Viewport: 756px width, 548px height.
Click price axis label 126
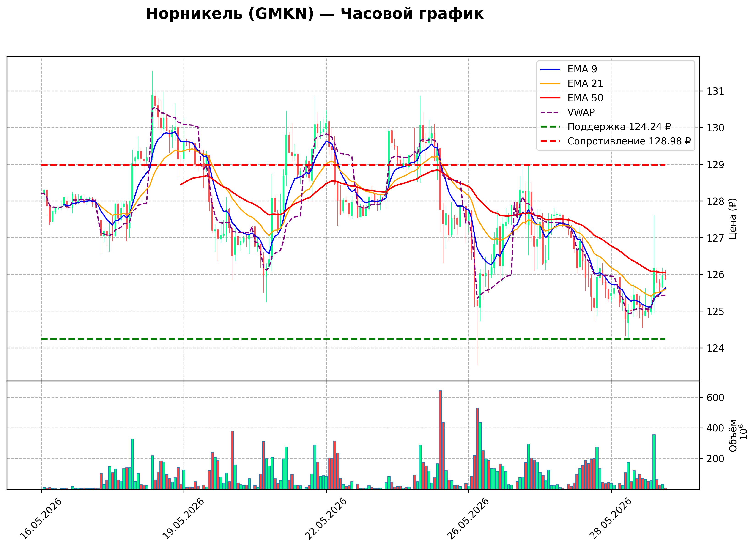pos(716,275)
